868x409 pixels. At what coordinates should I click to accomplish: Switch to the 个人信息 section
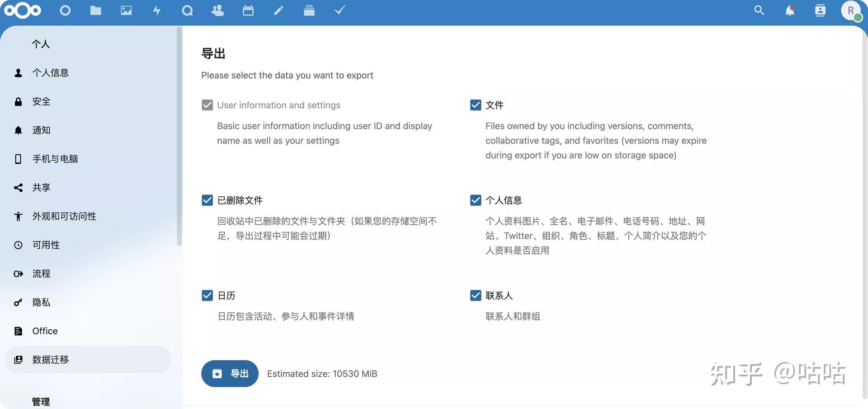[51, 72]
